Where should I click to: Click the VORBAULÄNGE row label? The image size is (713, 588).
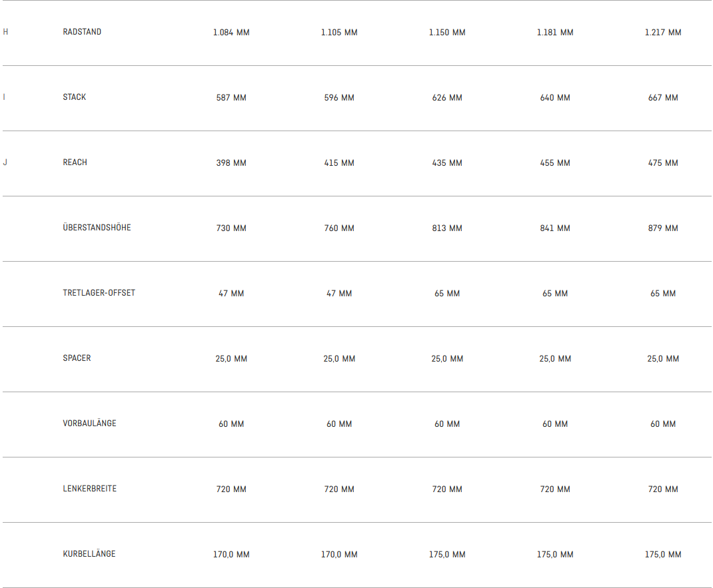point(90,424)
